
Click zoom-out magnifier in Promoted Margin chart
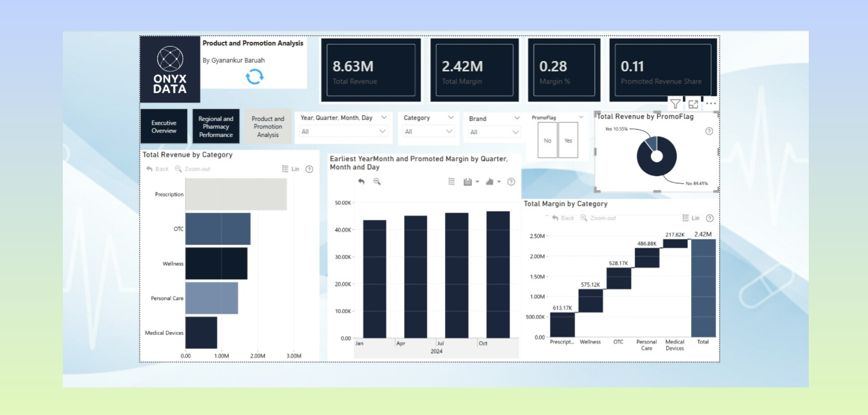point(377,182)
